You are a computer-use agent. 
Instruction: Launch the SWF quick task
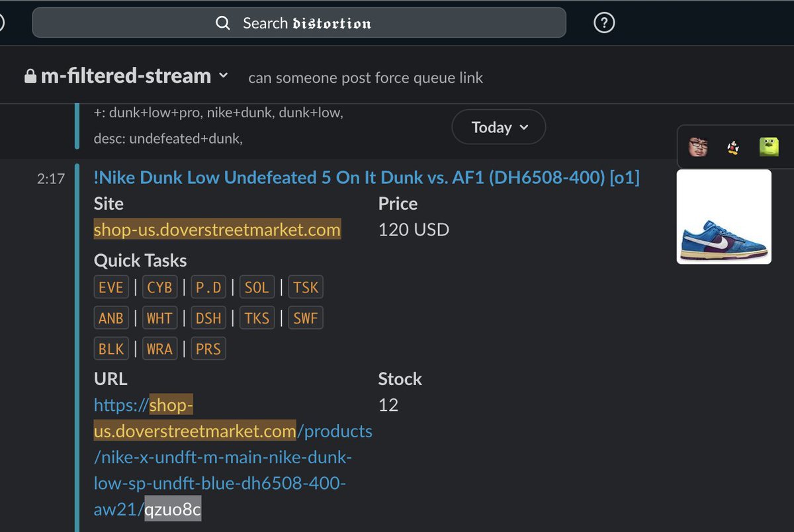[x=306, y=318]
